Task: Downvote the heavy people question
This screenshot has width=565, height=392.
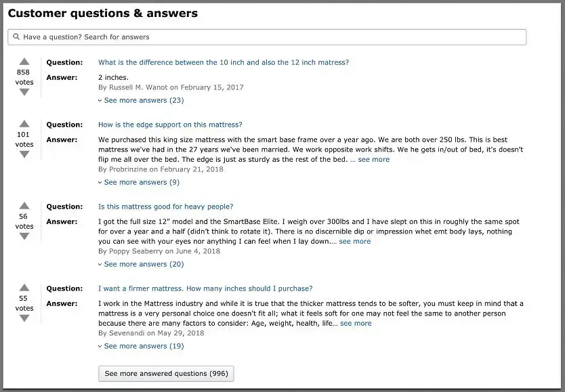Action: click(x=24, y=236)
